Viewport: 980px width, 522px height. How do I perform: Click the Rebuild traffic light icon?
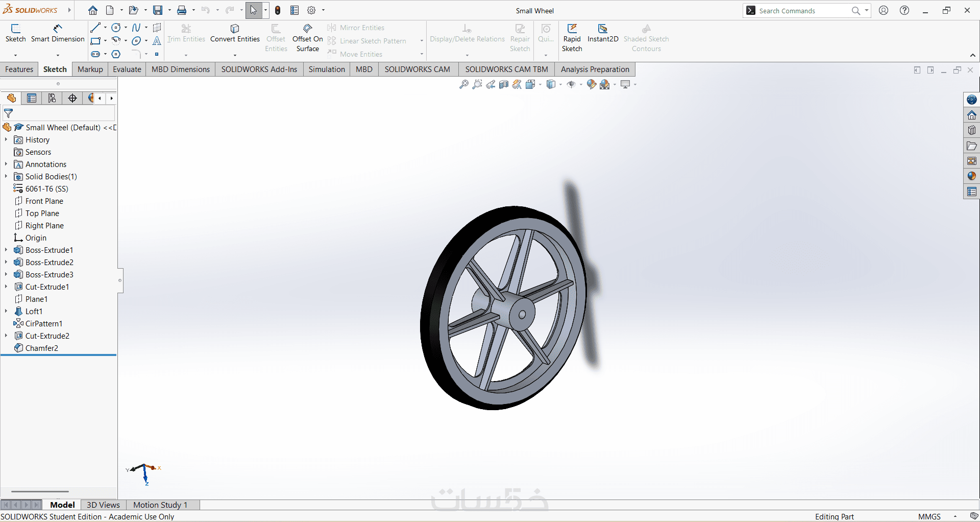pyautogui.click(x=278, y=10)
